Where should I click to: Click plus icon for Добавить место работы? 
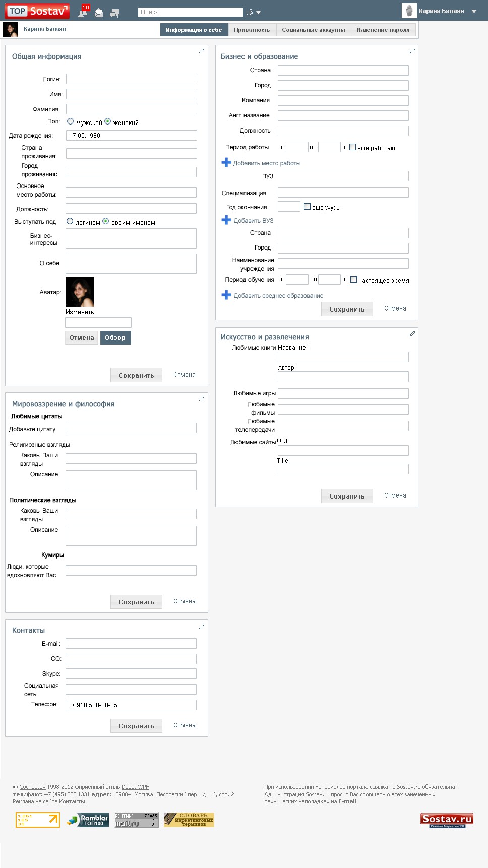[226, 163]
